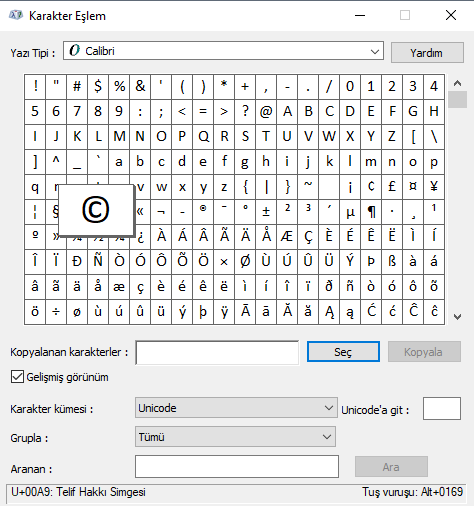The width and height of the screenshot is (474, 506).
Task: Select the % percent character
Action: click(x=119, y=87)
